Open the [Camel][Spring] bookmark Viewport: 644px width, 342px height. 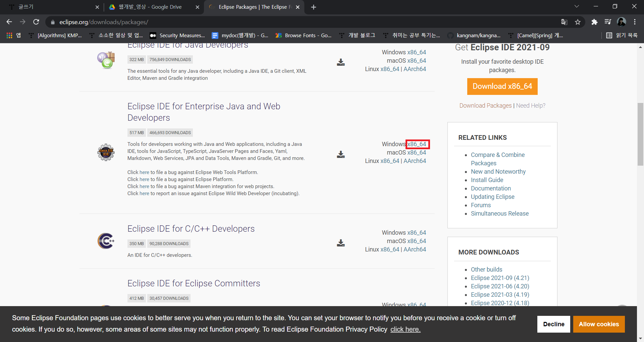click(x=536, y=35)
